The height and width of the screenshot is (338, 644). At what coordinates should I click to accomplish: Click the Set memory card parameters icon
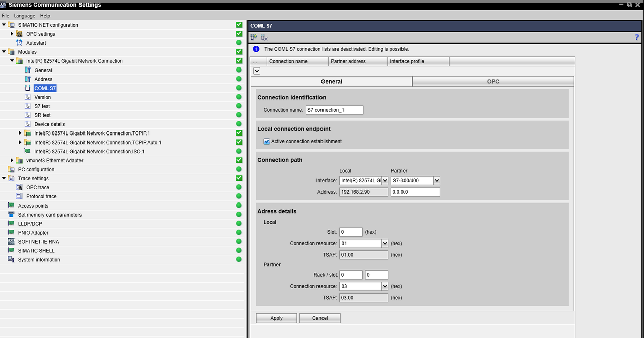coord(11,215)
